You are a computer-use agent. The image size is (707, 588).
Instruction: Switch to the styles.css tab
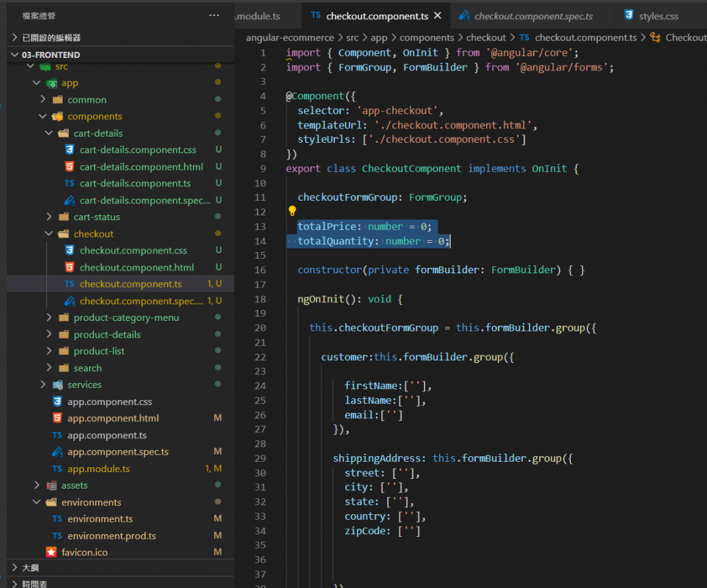point(658,16)
